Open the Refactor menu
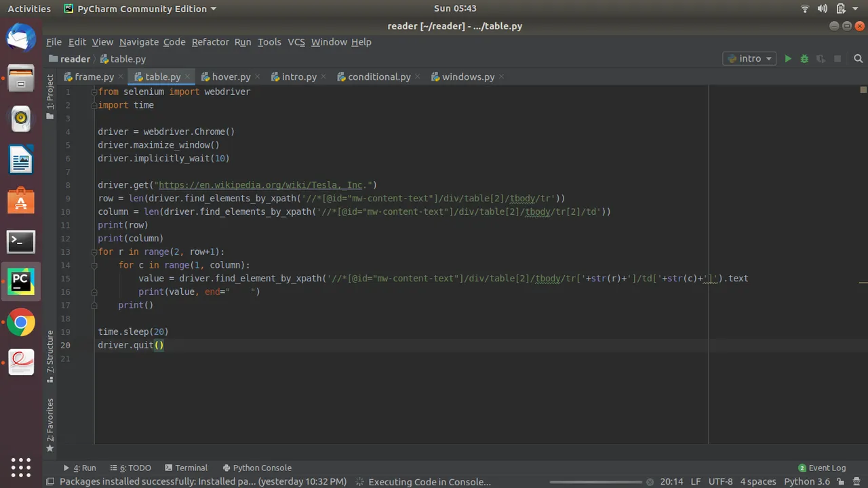The height and width of the screenshot is (488, 868). pyautogui.click(x=210, y=42)
